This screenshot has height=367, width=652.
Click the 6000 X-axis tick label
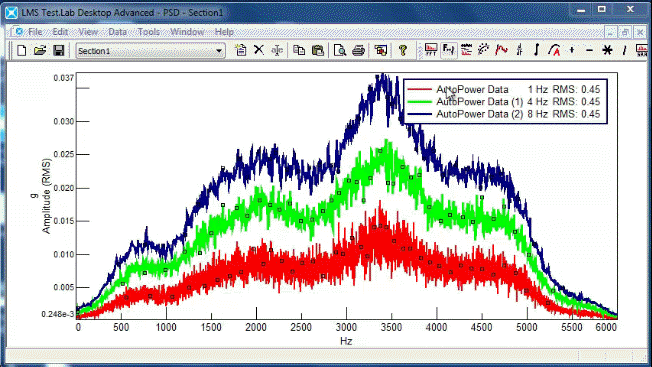606,328
